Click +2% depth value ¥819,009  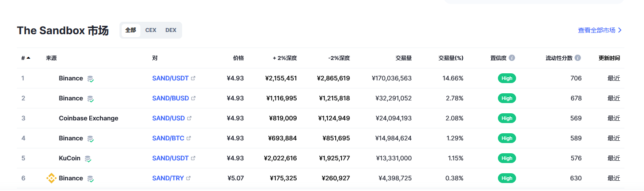tap(283, 118)
